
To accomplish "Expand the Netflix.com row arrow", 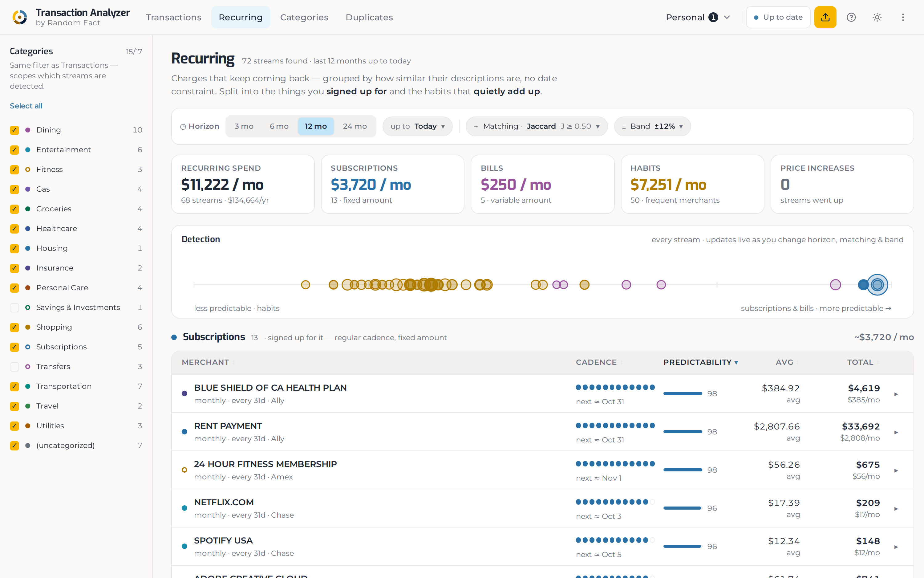I will (x=896, y=508).
